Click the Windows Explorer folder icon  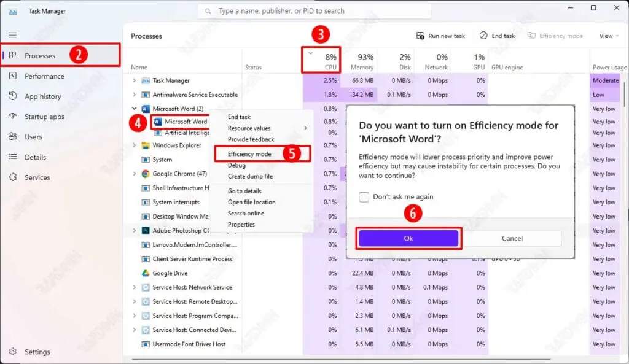pos(146,145)
